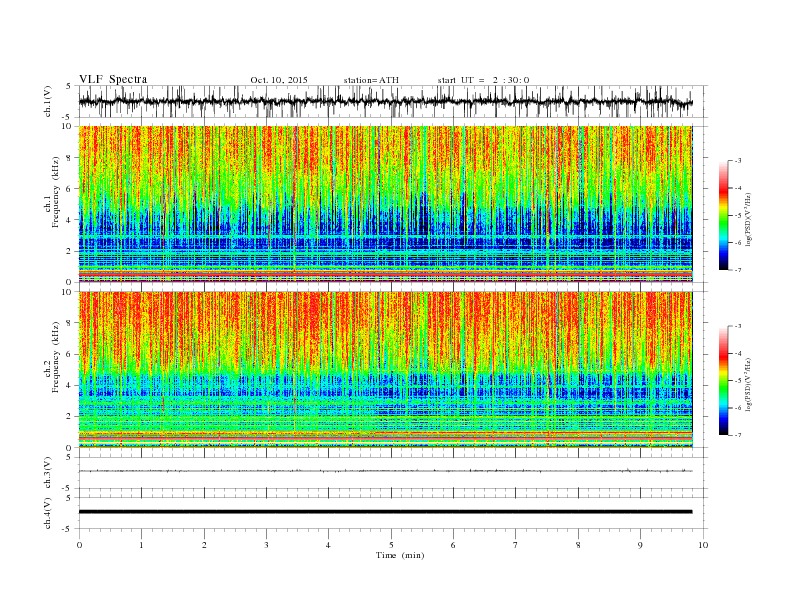Screen dimensions: 792x612
Task: Click the "4" tick on the time axis
Action: 328,545
